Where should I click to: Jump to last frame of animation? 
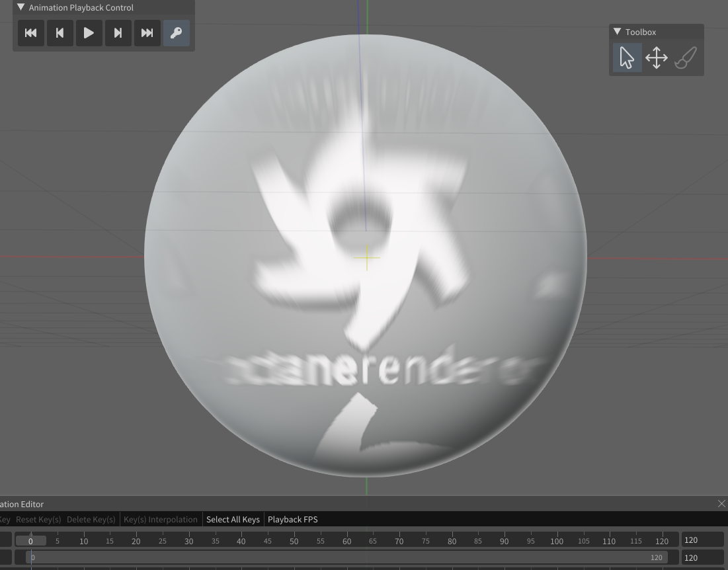(147, 33)
